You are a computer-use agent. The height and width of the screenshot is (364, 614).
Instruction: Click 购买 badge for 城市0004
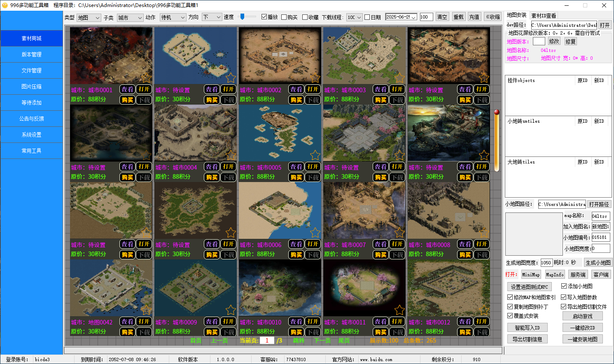[x=212, y=177]
